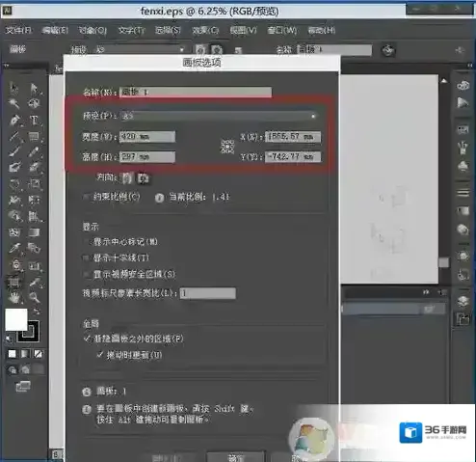Select the Width tool
This screenshot has height=462, width=476.
tap(14, 200)
